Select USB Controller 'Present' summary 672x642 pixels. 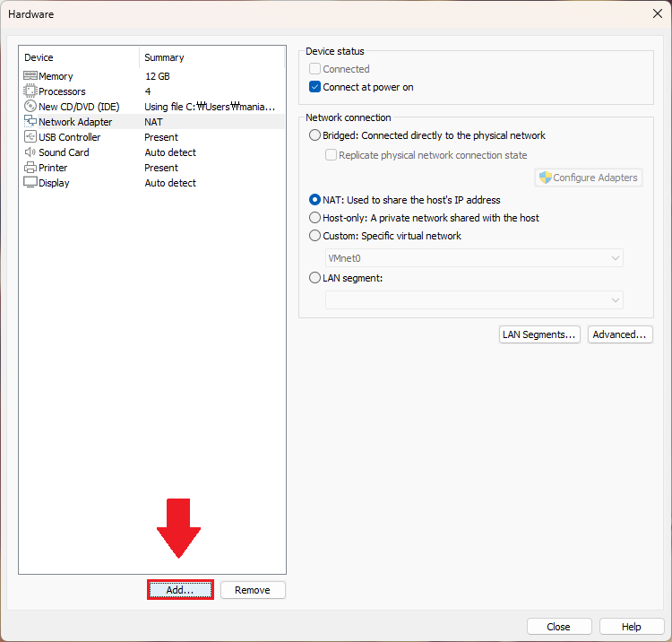pyautogui.click(x=161, y=137)
